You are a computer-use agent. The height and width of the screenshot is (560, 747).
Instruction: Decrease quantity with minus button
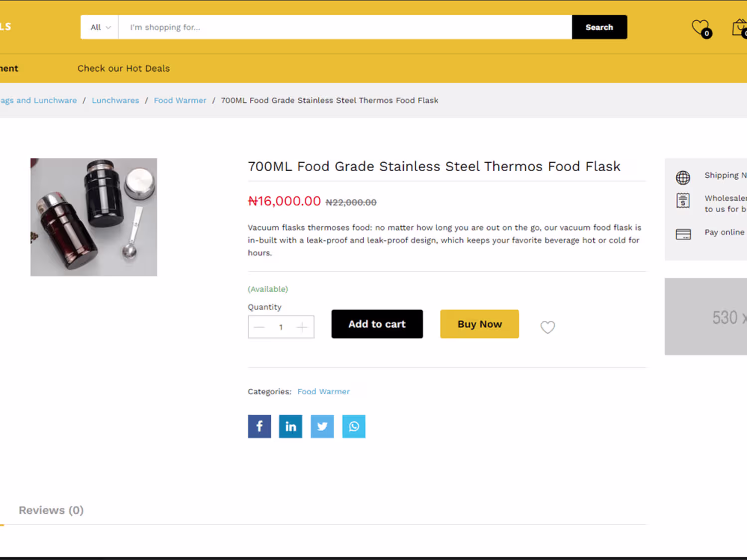259,327
